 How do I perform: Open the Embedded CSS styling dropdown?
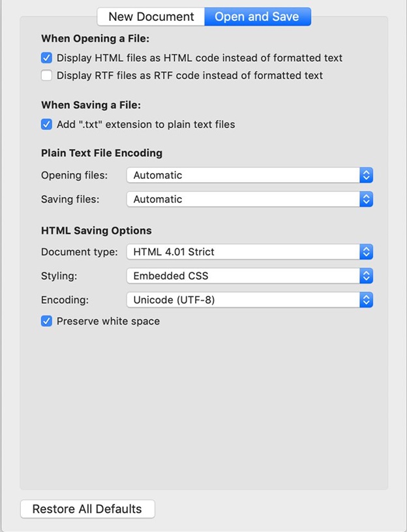(x=243, y=275)
